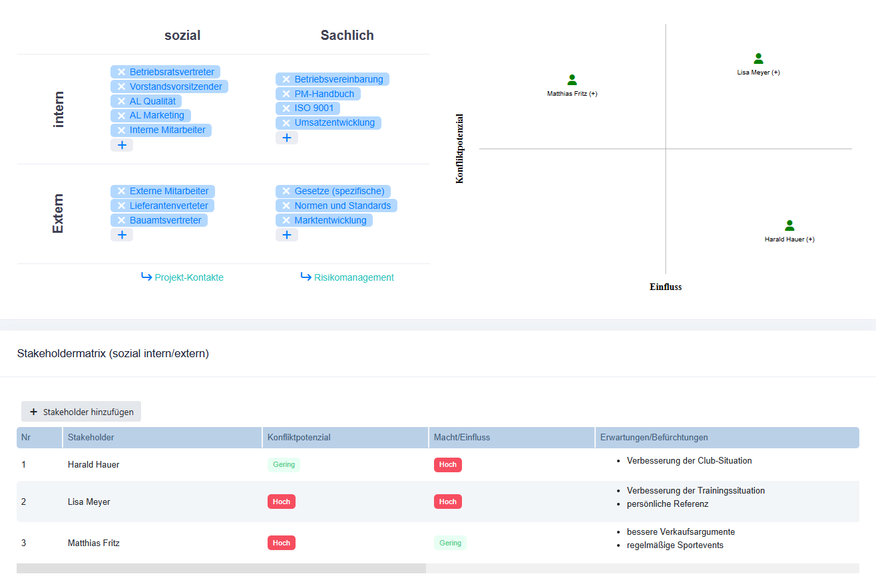Remove PM-Handbuch tag with X icon
Screen dimensions: 876x588
(x=286, y=94)
